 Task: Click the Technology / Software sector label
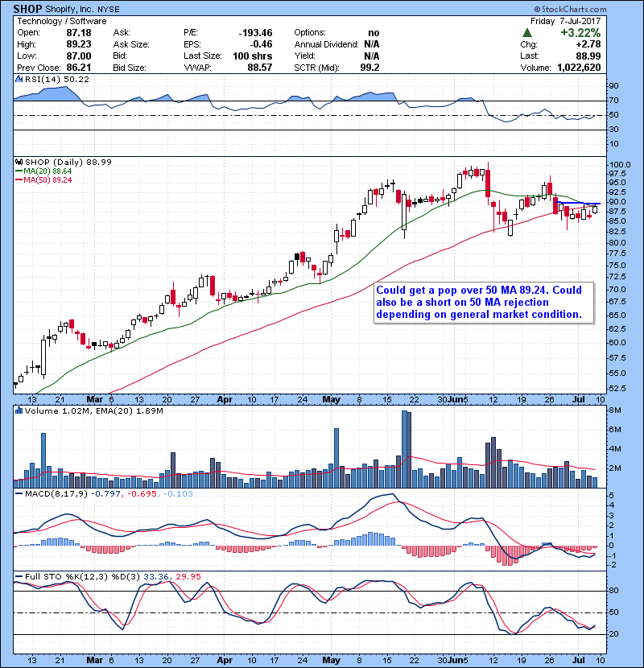[62, 21]
